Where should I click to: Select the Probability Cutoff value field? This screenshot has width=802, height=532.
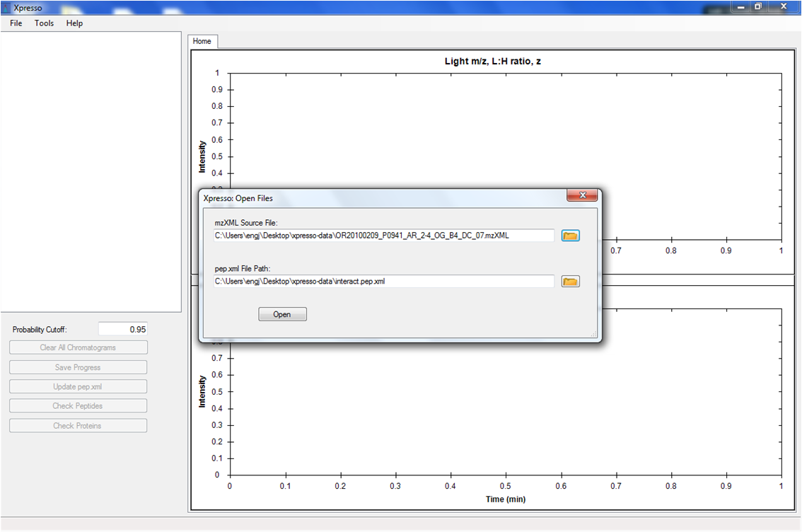(123, 329)
